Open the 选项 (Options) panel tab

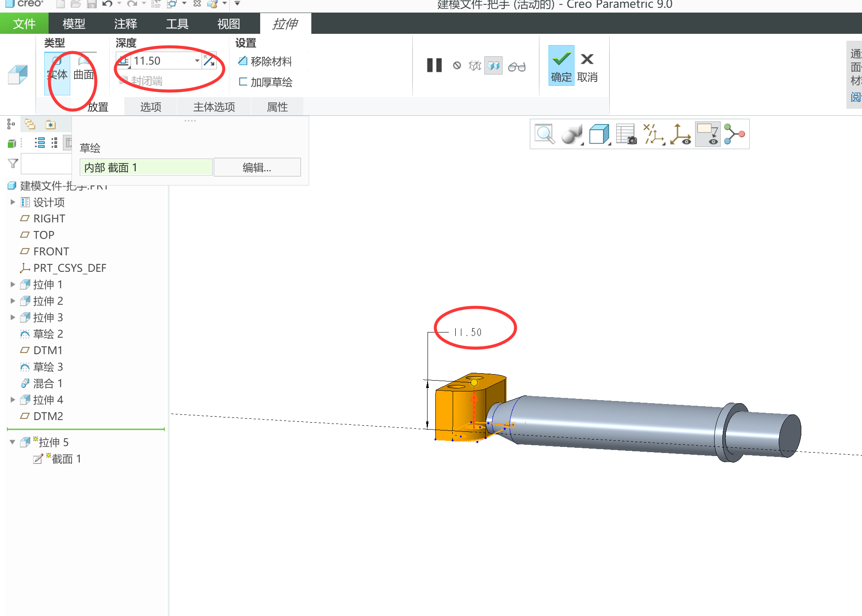pyautogui.click(x=150, y=107)
